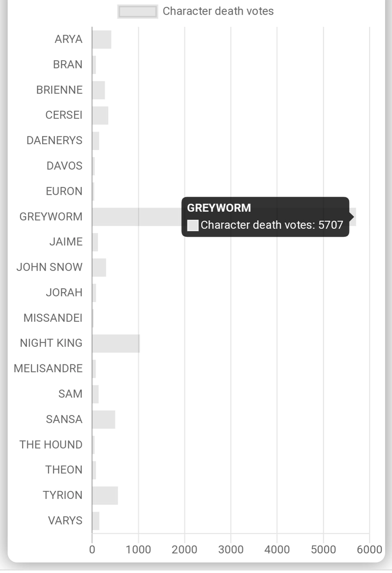Select the CERSEI vote bar

100,115
